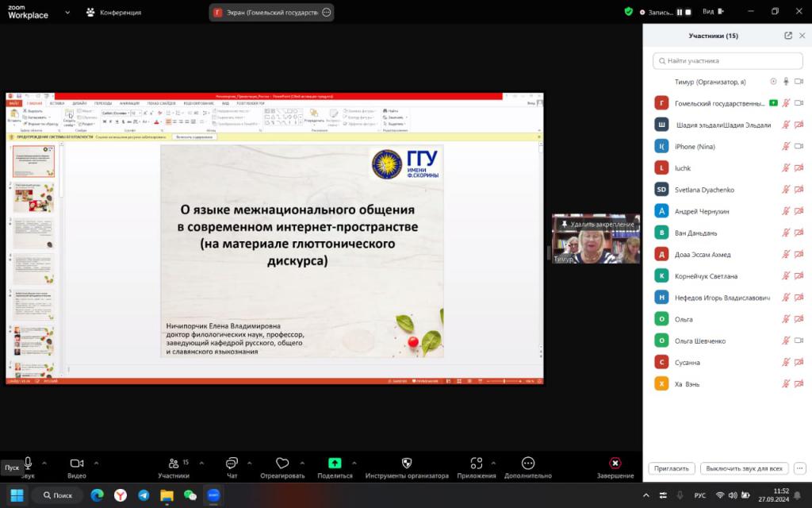This screenshot has height=508, width=812.
Task: Click the Пригласить (Invite) button
Action: [672, 468]
